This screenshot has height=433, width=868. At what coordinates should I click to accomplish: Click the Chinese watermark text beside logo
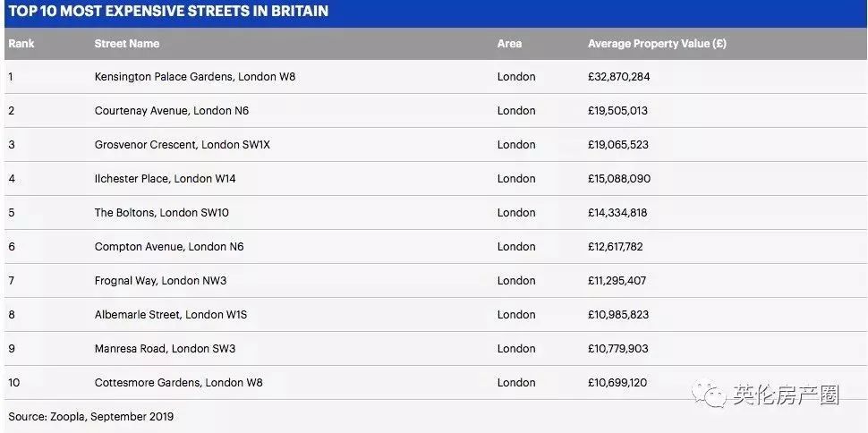pos(786,395)
